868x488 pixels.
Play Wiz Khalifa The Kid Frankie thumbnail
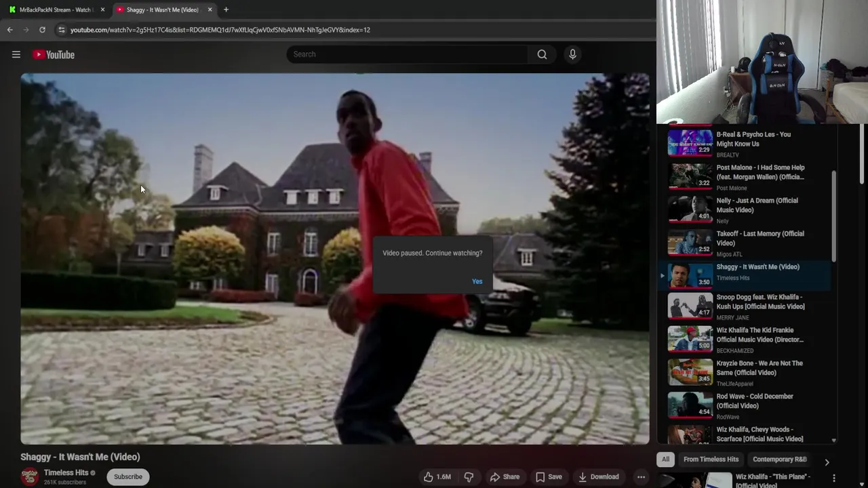[690, 340]
